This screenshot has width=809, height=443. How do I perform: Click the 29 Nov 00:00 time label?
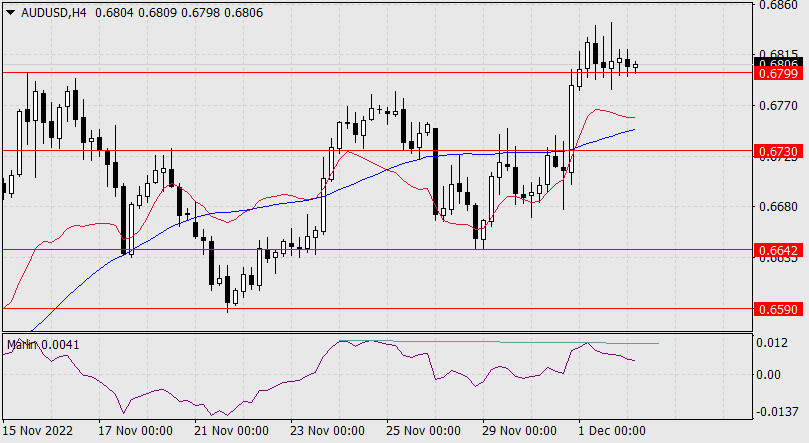[x=518, y=431]
